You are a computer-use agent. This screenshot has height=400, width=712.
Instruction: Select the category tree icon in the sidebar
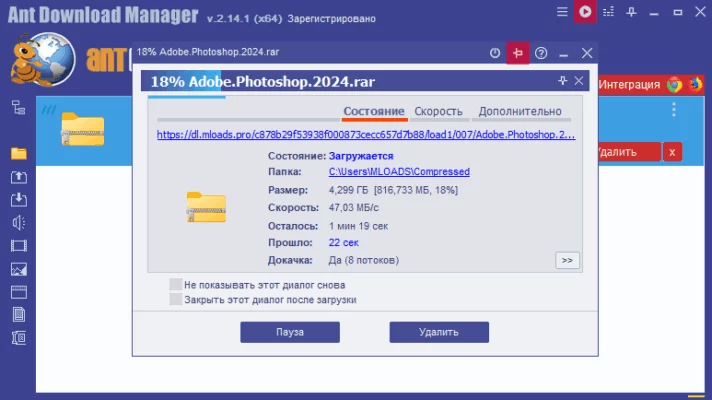(x=19, y=108)
